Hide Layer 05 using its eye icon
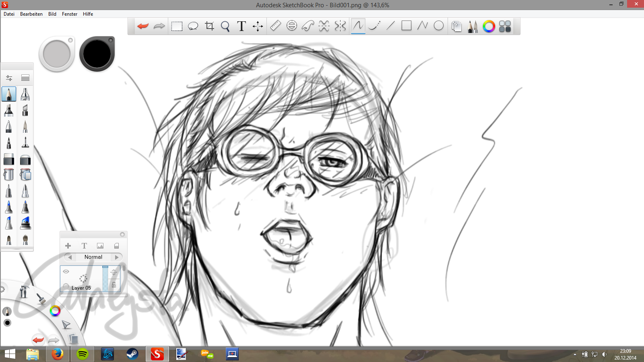Screen dimensions: 644x362 click(66, 271)
